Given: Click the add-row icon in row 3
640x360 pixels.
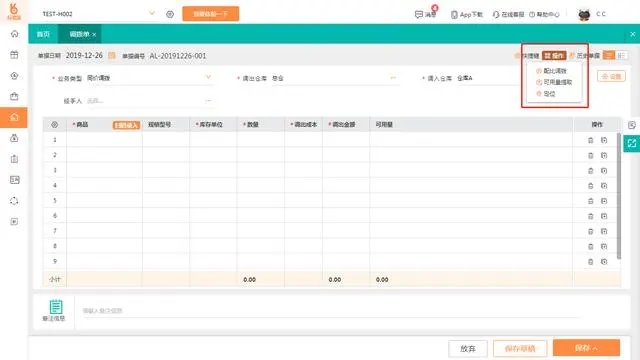Looking at the screenshot, I should (x=604, y=171).
